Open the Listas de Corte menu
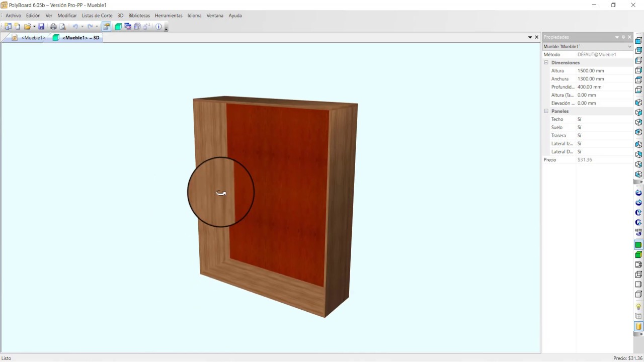Image resolution: width=644 pixels, height=362 pixels. (97, 16)
